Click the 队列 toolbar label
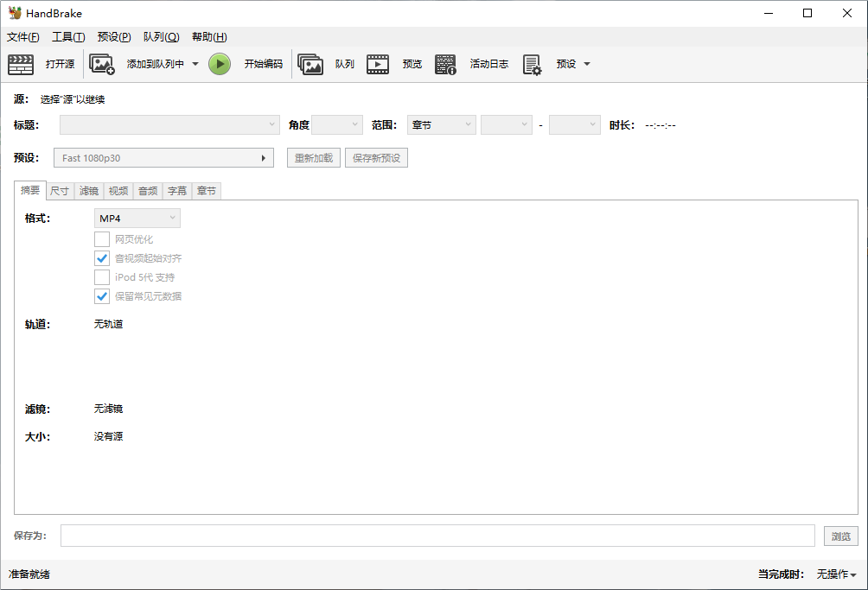The height and width of the screenshot is (590, 868). 344,64
